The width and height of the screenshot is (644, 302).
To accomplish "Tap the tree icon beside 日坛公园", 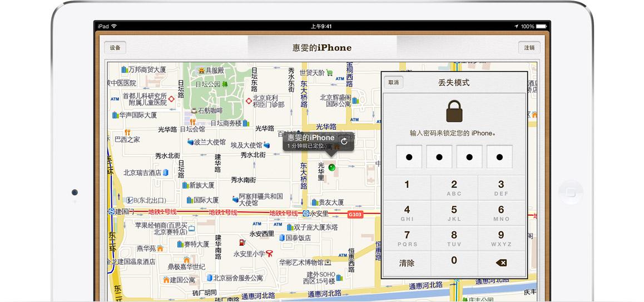I will [225, 84].
